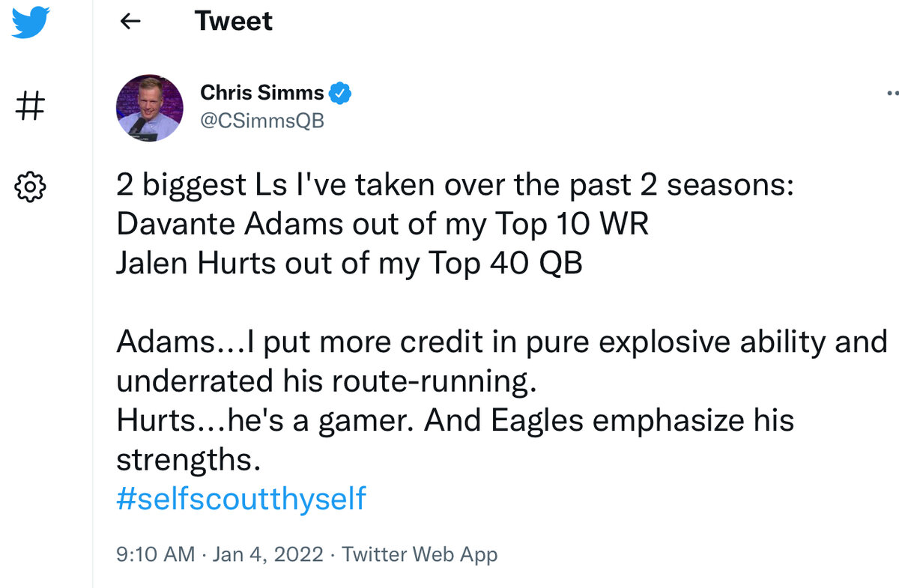Click the blue verified badge

[x=341, y=94]
